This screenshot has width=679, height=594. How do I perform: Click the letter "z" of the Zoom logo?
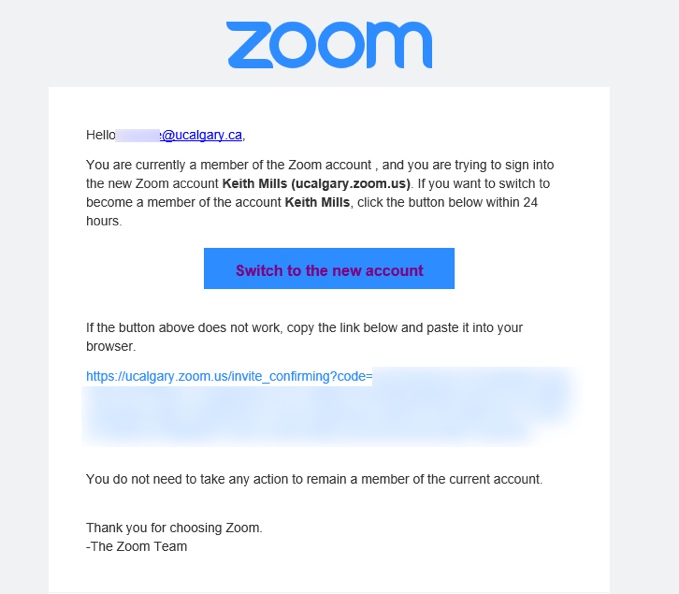[x=249, y=45]
